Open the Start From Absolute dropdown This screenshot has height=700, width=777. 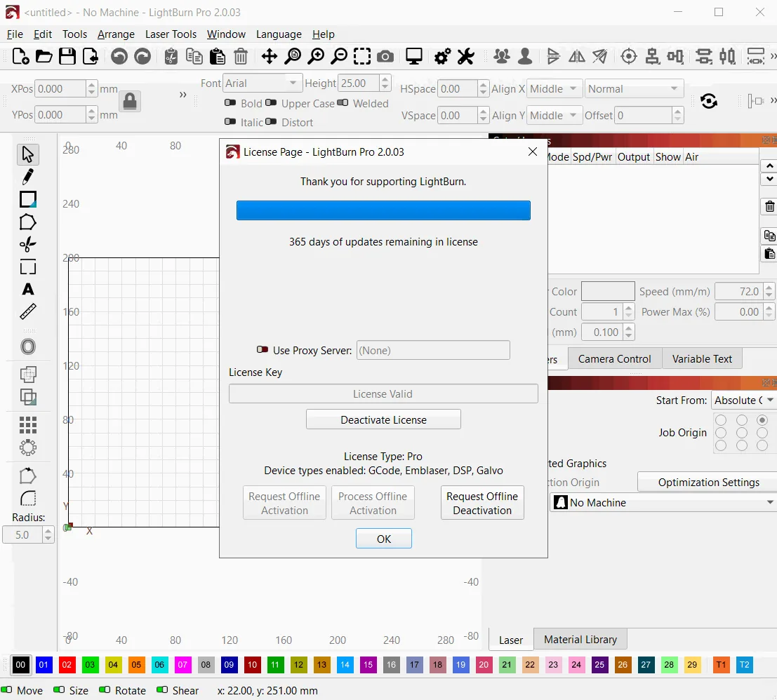[743, 400]
